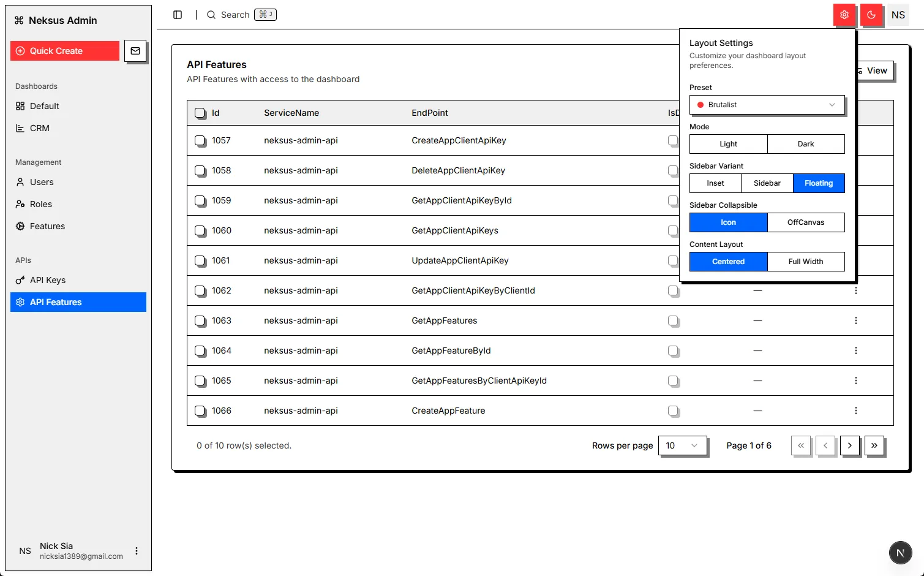Viewport: 924px width, 576px height.
Task: Click the UpdateAppClientApiKey endpoint cell
Action: (460, 260)
